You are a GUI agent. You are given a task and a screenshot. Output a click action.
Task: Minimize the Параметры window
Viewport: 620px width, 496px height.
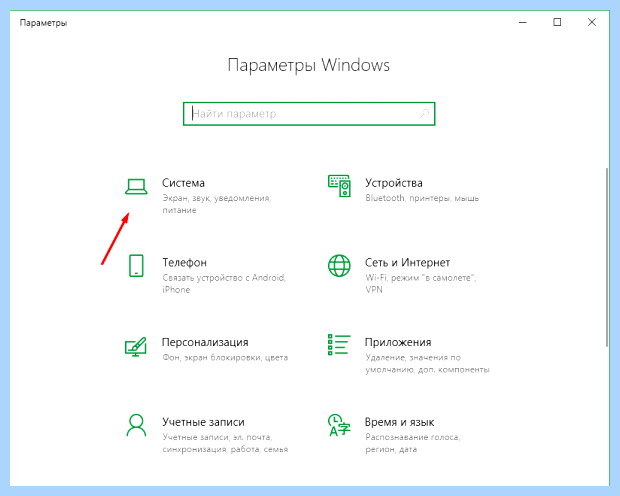[x=523, y=23]
